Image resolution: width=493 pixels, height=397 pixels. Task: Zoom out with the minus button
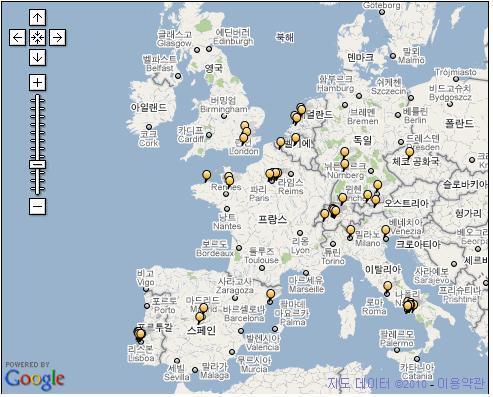[37, 206]
